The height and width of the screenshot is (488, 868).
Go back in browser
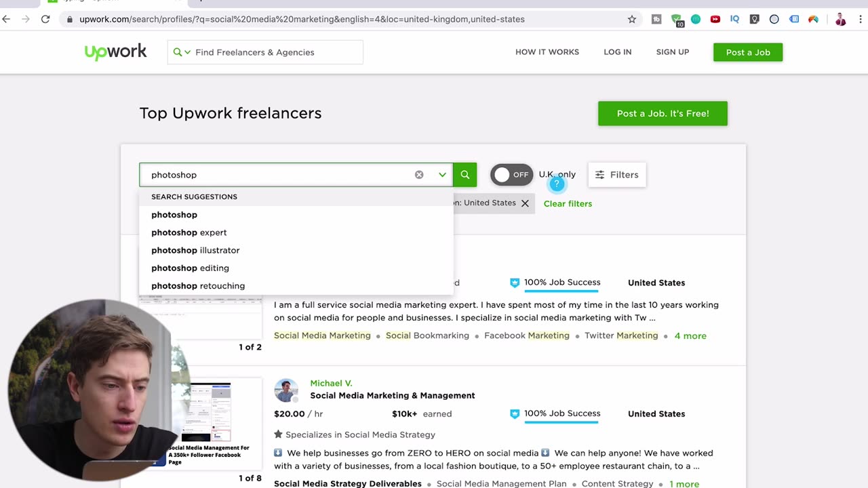(x=7, y=19)
